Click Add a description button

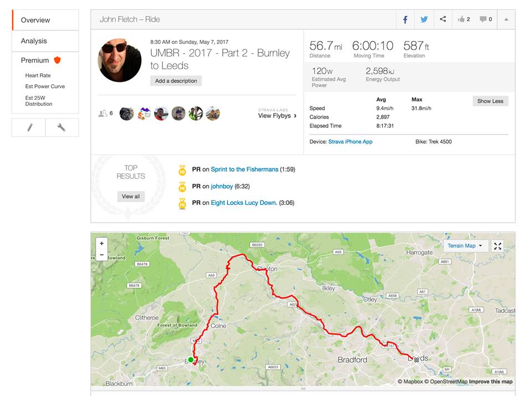pyautogui.click(x=176, y=81)
